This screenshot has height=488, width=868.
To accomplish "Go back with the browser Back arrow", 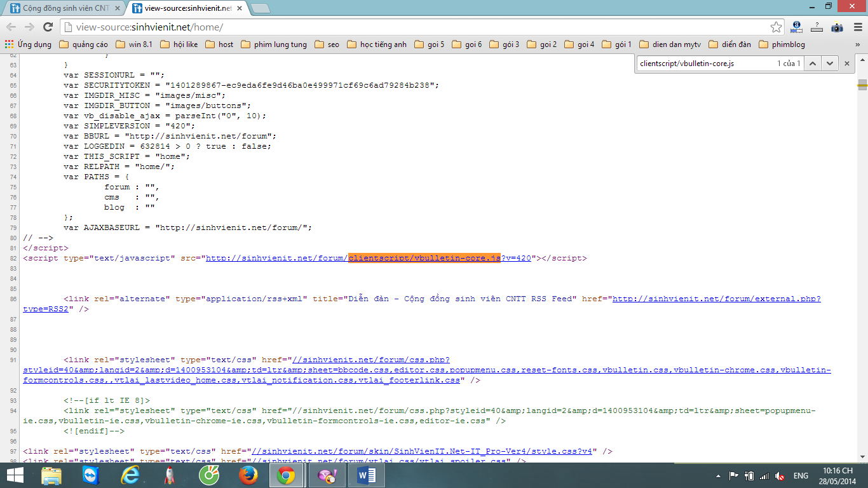I will tap(11, 27).
